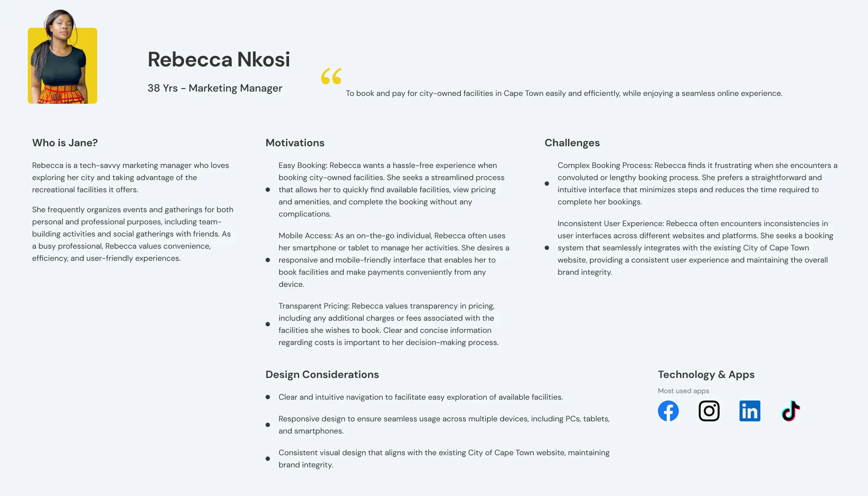Click the 'Most used apps' label
Screen dimensions: 868x496
pos(684,391)
